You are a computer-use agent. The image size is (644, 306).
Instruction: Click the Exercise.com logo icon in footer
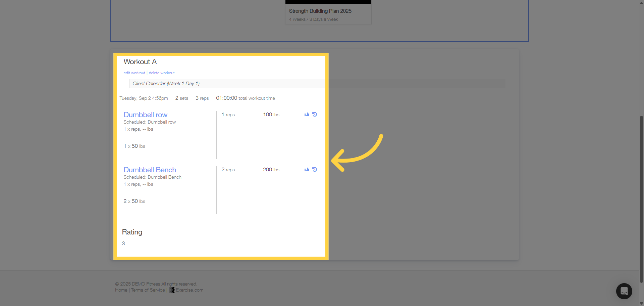pos(172,290)
